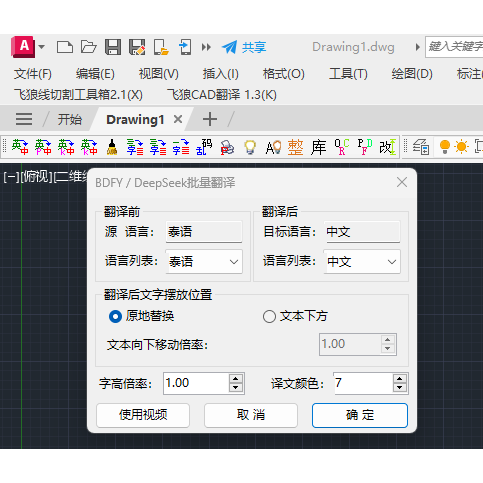Click the save to web/mobile icon
483x483 pixels.
(185, 47)
